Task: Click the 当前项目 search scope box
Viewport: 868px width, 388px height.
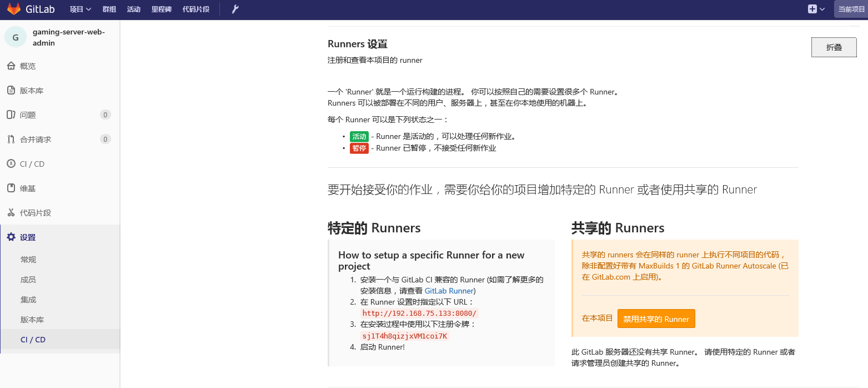Action: click(851, 9)
